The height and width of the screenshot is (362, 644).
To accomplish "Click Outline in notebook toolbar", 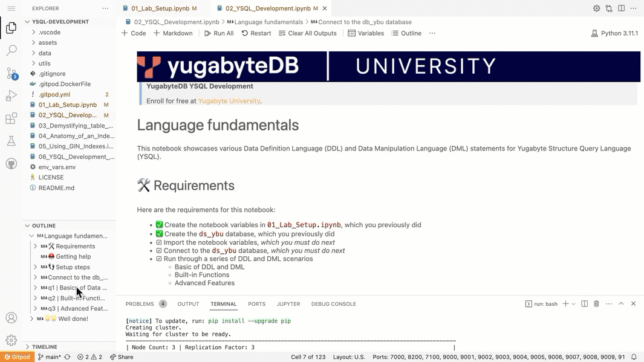I will click(406, 33).
